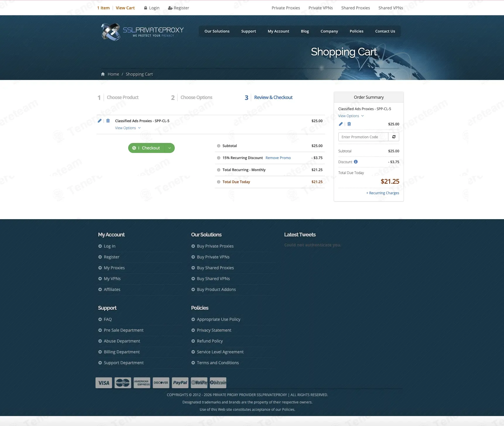
Task: Click the Visa payment icon
Action: (104, 383)
